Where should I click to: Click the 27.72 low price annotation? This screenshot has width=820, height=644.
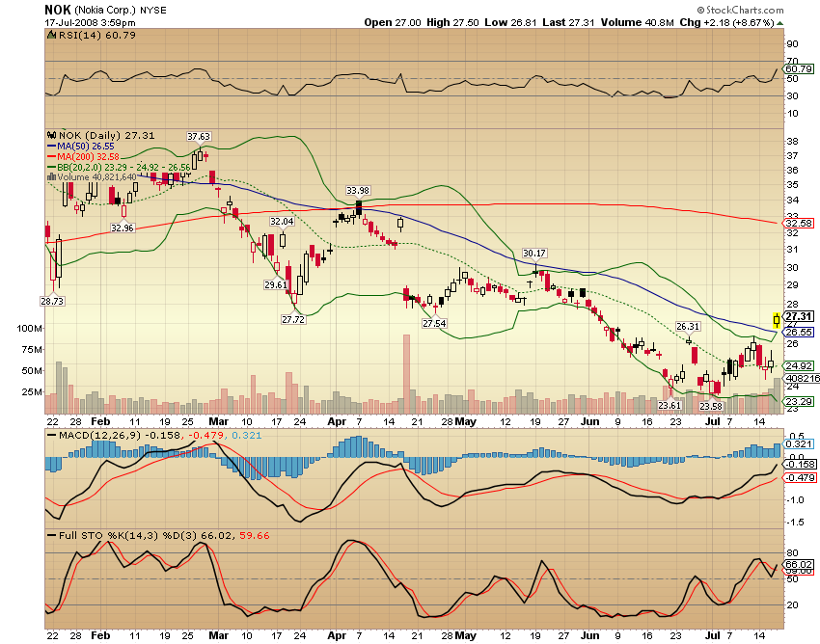pos(293,319)
